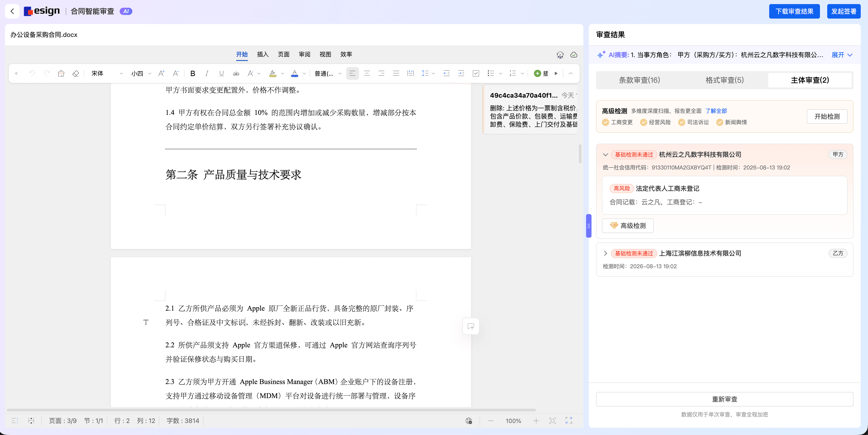Image resolution: width=868 pixels, height=435 pixels.
Task: Click the clear formatting eraser icon
Action: [x=75, y=73]
